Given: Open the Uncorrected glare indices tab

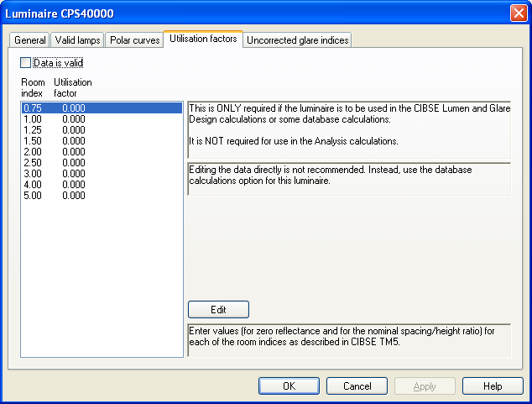Looking at the screenshot, I should coord(297,40).
